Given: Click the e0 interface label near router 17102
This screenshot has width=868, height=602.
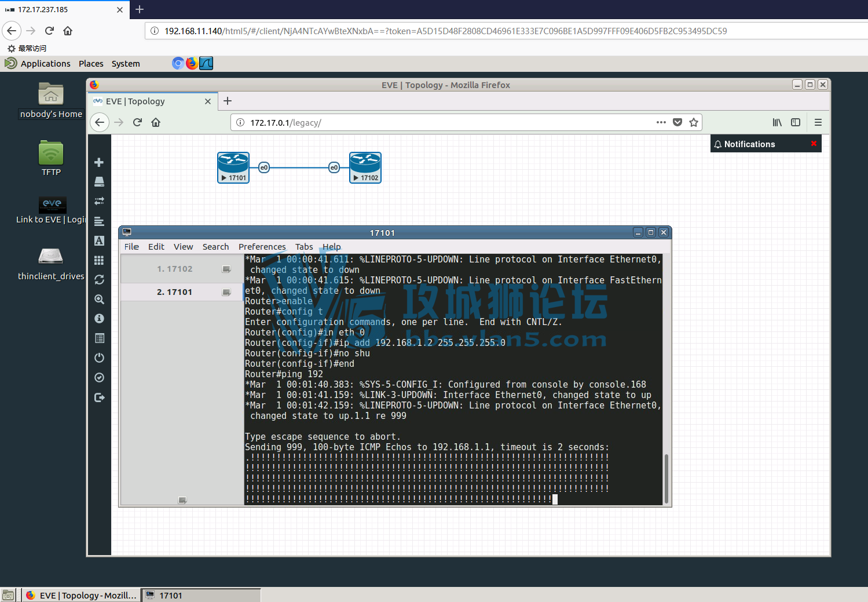Looking at the screenshot, I should 334,167.
